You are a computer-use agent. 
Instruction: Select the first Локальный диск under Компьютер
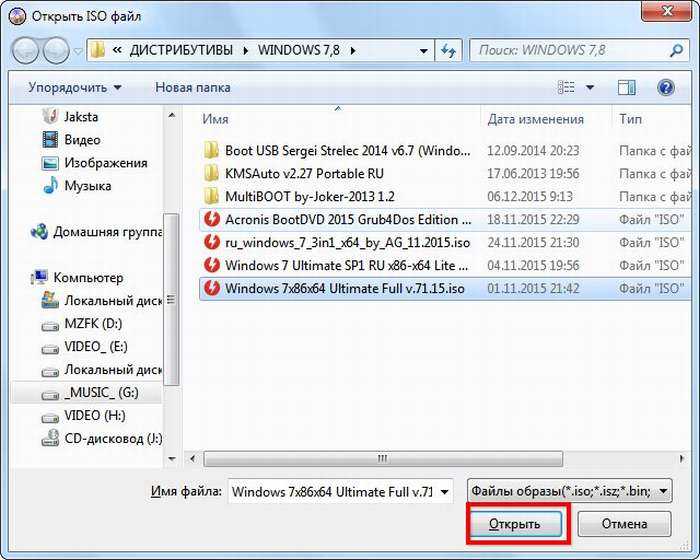[102, 301]
